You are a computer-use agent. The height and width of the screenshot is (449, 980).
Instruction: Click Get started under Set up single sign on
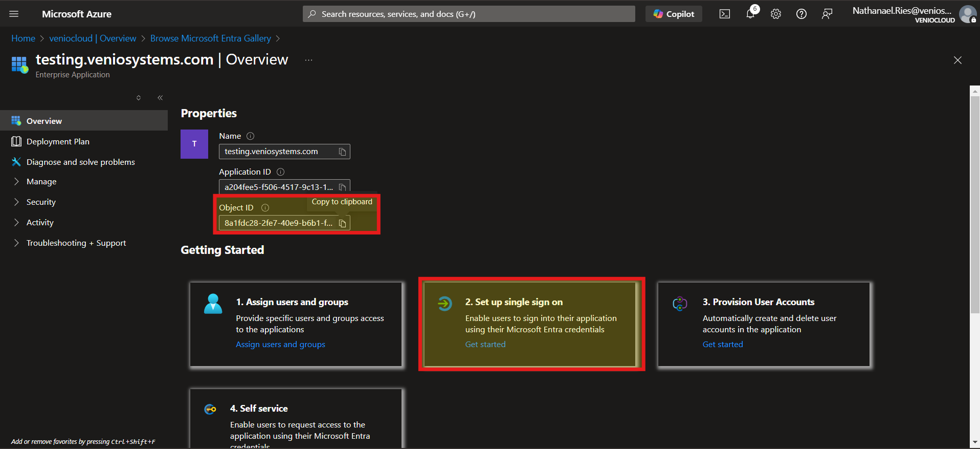tap(485, 345)
